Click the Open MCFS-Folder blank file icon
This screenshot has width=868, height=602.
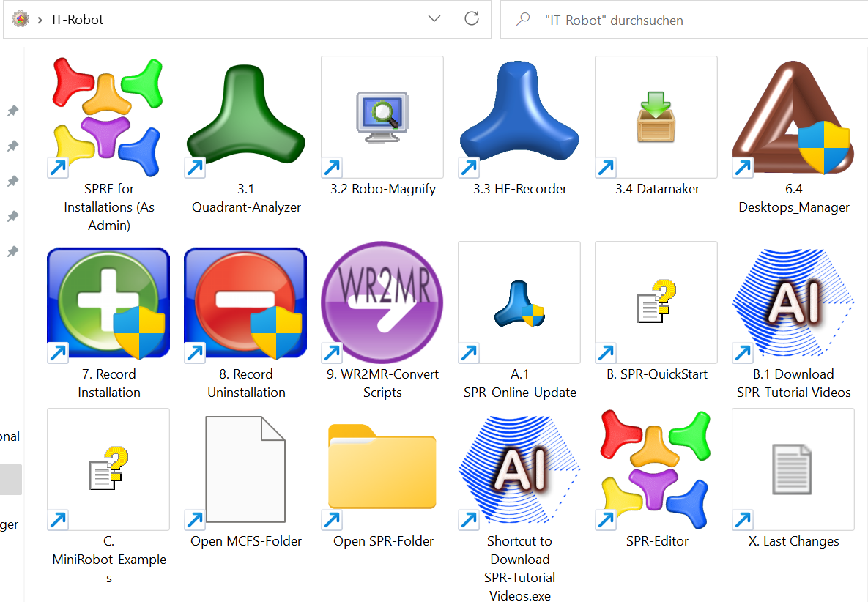[x=245, y=469]
